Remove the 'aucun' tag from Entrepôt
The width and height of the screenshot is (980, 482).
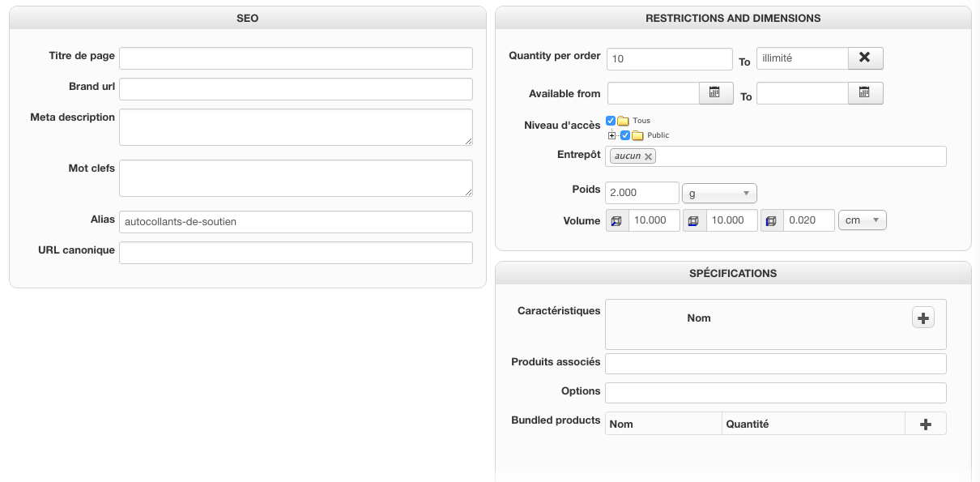tap(648, 156)
